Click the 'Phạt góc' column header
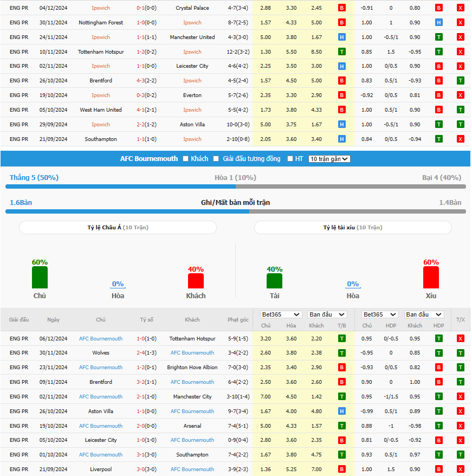Image resolution: width=472 pixels, height=476 pixels. 238,320
